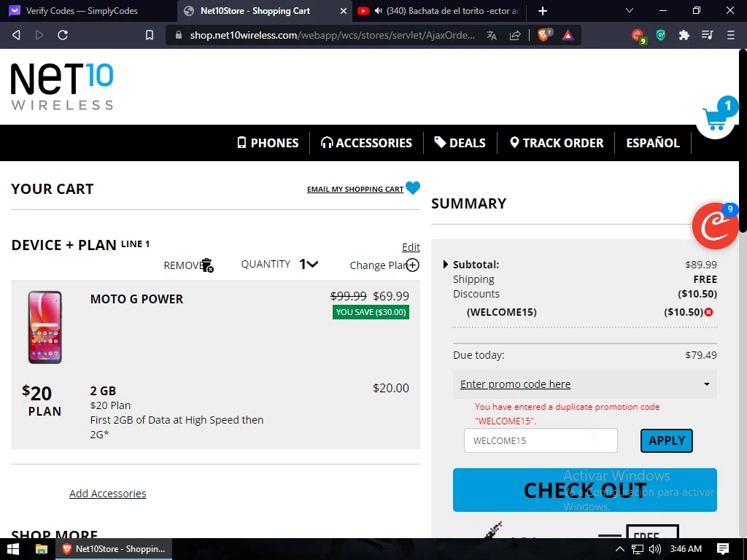
Task: Expand the Subtotal disclosure triangle
Action: pos(446,264)
